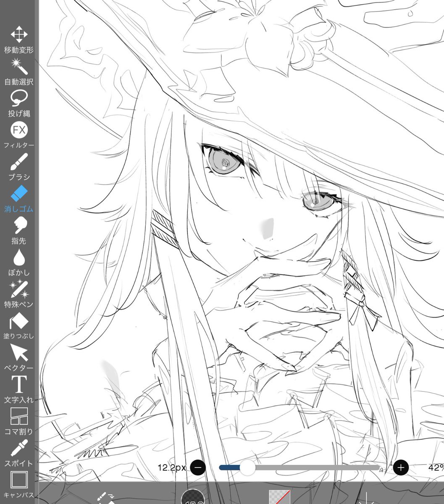The width and height of the screenshot is (444, 504).
Task: Toggle the brush/eraser switch icon
Action: (105, 497)
